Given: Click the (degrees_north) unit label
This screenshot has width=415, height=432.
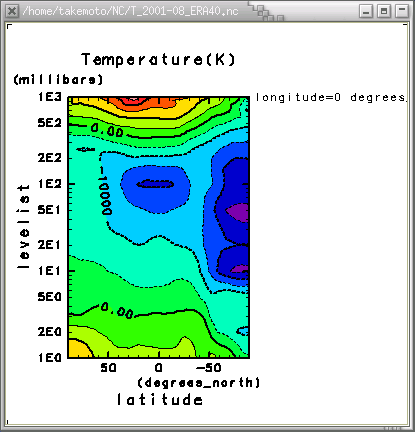Looking at the screenshot, I should coord(199,382).
